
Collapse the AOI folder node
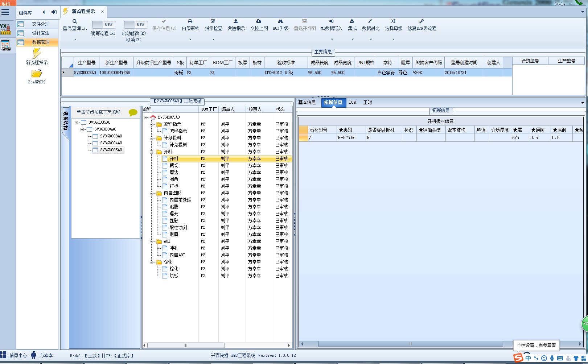[x=152, y=241]
